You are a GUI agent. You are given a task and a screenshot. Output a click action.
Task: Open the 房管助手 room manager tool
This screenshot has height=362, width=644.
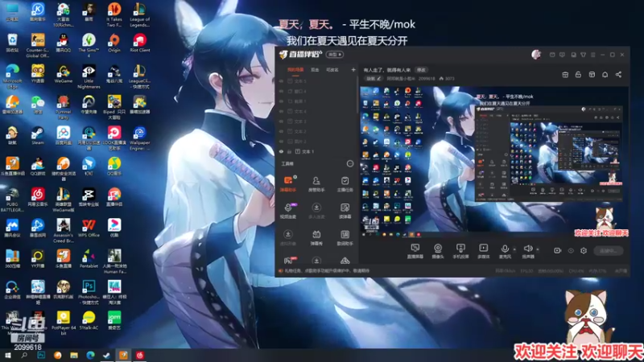click(316, 183)
